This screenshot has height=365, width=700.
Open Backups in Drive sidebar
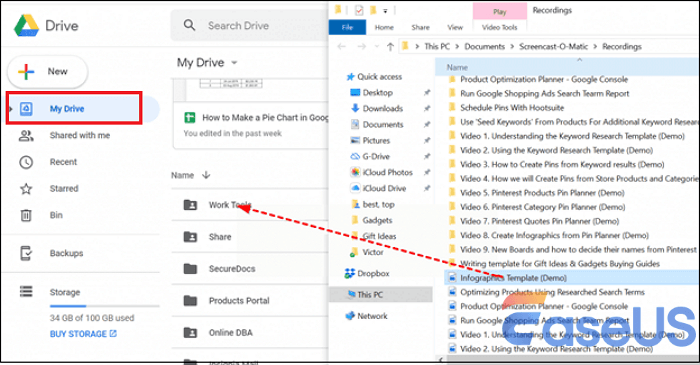pos(66,253)
